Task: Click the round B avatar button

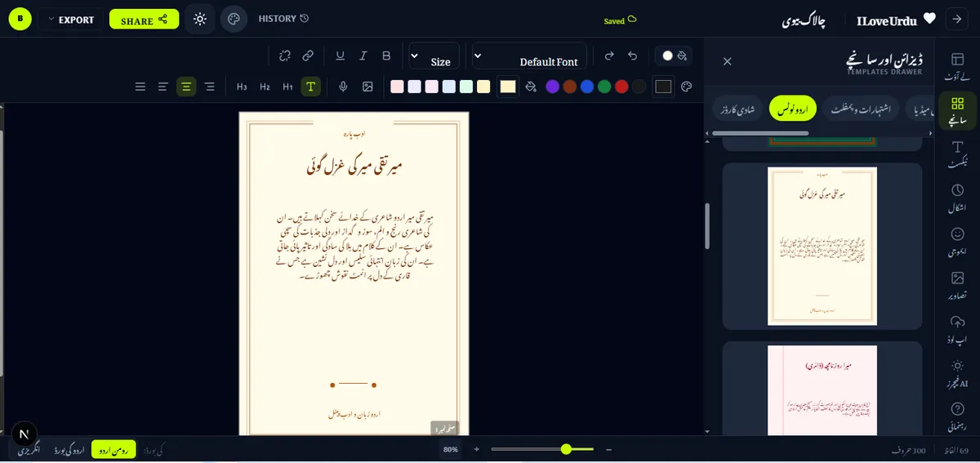Action: coord(19,20)
